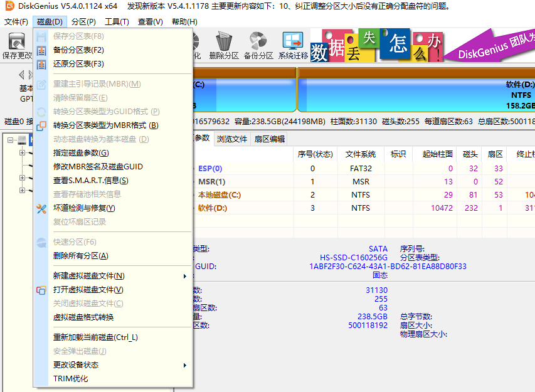
Task: Click the 数据丢失怎么办 advertisement banner
Action: [x=377, y=46]
